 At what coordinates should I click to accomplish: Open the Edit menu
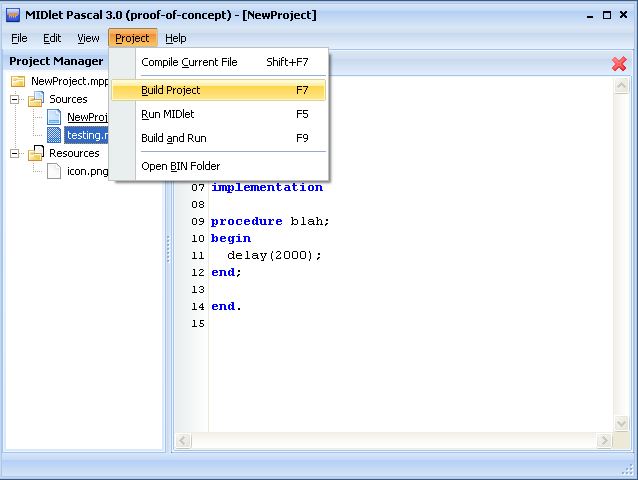(x=52, y=38)
